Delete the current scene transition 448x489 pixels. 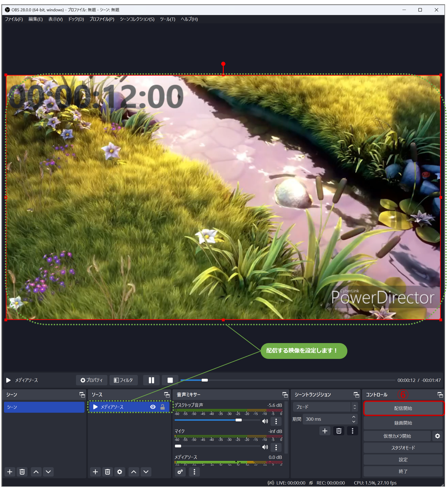click(339, 431)
